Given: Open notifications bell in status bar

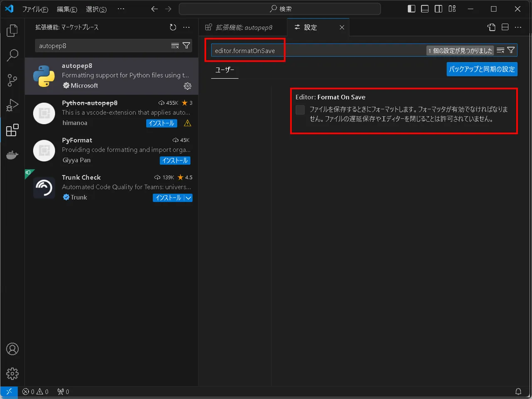Looking at the screenshot, I should coord(518,392).
